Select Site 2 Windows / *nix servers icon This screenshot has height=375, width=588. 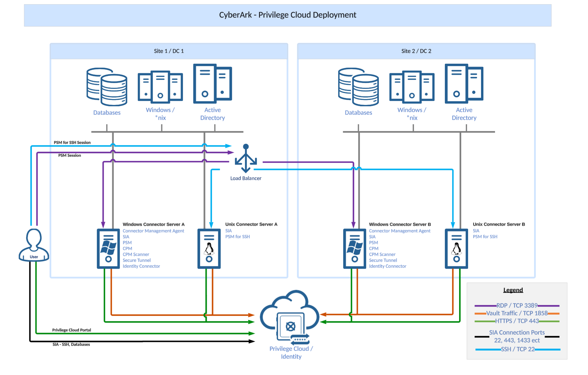pyautogui.click(x=412, y=87)
